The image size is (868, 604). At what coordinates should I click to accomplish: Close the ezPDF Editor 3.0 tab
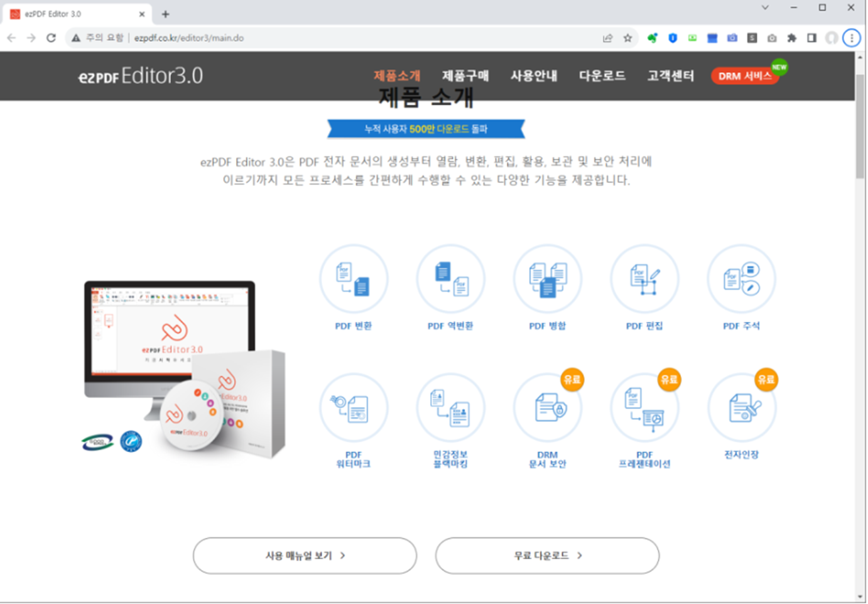coord(142,14)
